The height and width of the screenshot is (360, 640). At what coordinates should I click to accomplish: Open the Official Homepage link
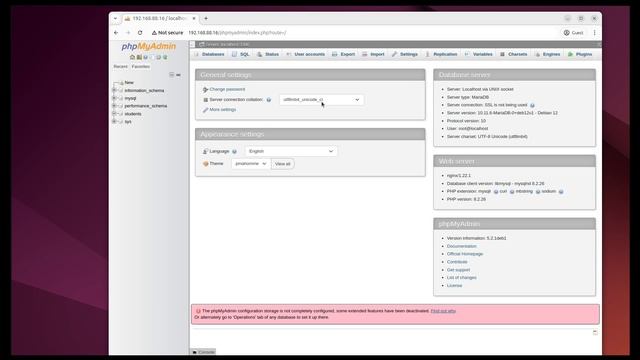(465, 254)
